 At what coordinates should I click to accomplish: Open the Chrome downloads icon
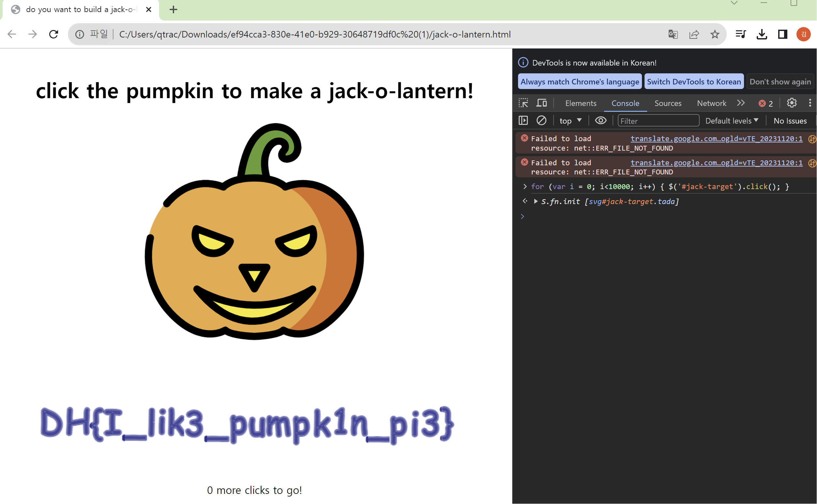762,34
